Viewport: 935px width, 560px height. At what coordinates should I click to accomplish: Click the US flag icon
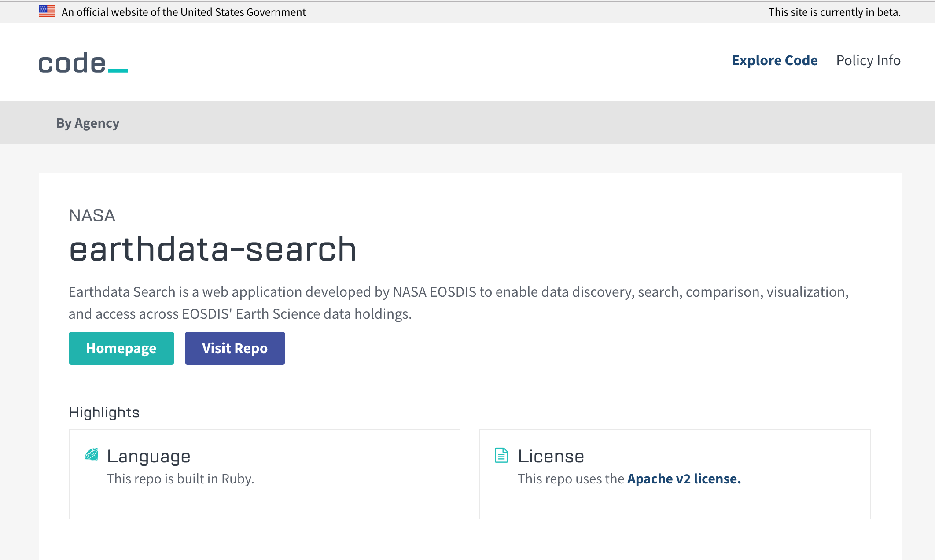click(x=47, y=11)
